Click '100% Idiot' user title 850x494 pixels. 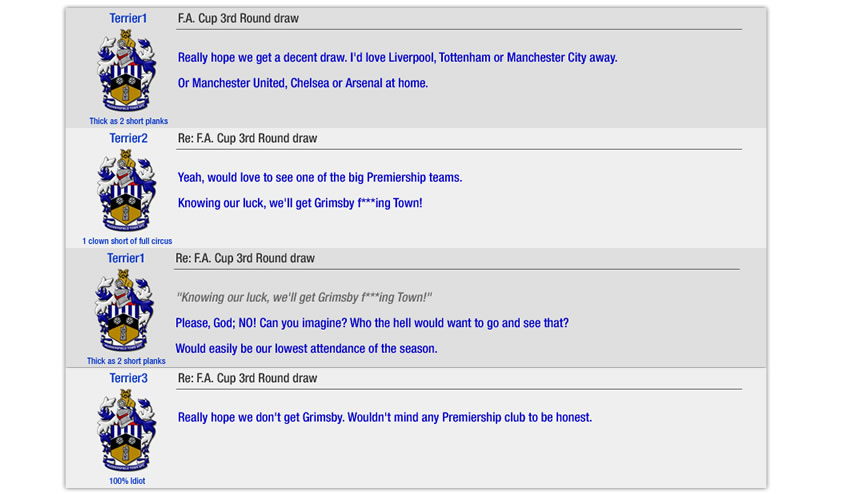127,480
